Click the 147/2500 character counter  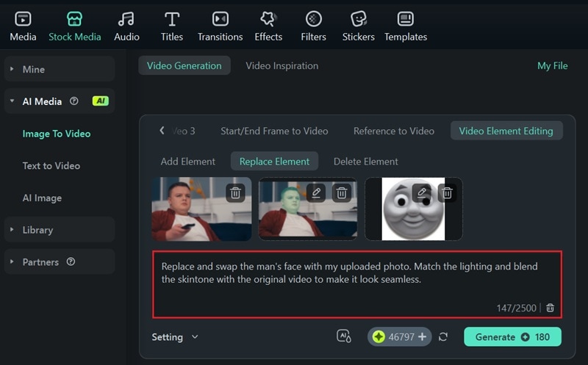(517, 308)
